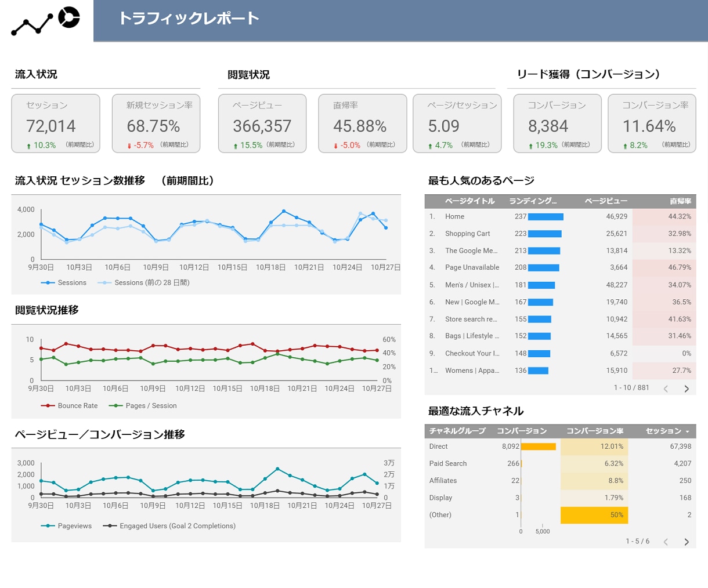Image resolution: width=708 pixels, height=588 pixels.
Task: Click the 直帰率 down-arrow change indicator
Action: [335, 146]
